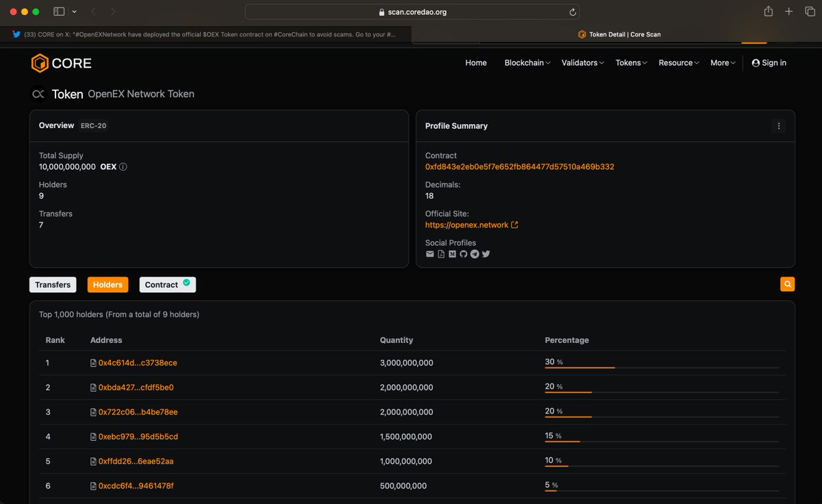Visit the https://openex.network official site link

tap(468, 225)
